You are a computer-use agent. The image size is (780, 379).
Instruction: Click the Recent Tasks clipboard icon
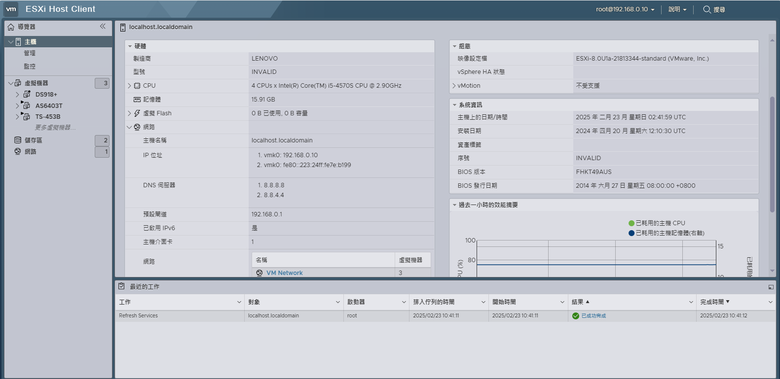(x=121, y=286)
